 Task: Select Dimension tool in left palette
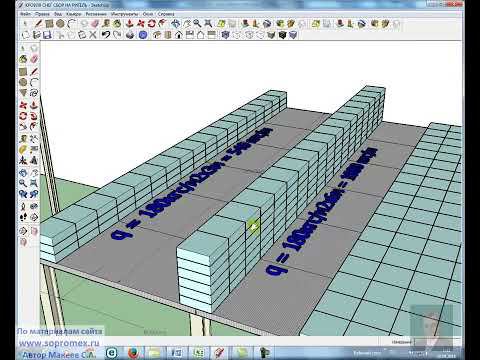coord(34,138)
